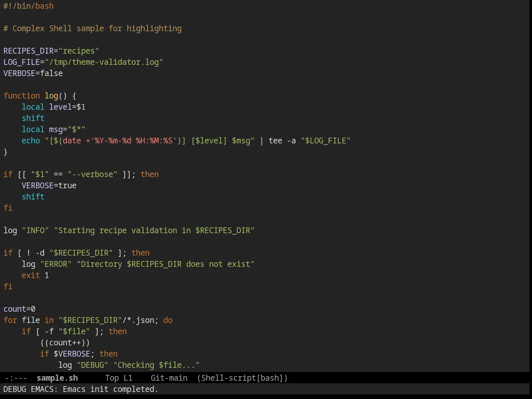532x399 pixels.
Task: Click the "ERROR" string argument
Action: [x=56, y=264]
